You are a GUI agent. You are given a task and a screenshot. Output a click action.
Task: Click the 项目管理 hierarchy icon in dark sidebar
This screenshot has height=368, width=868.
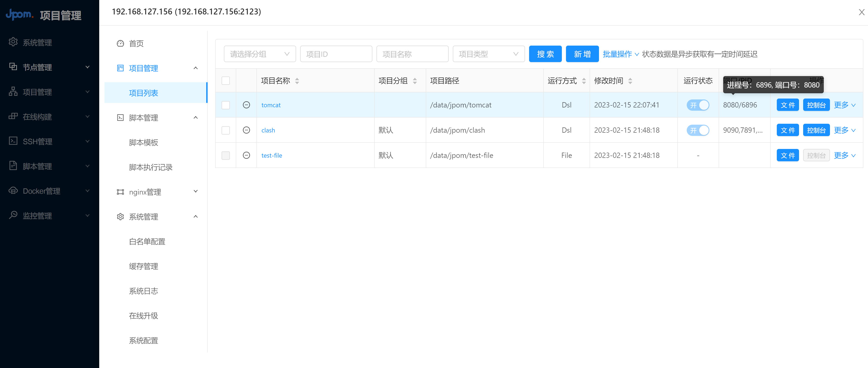(x=13, y=92)
